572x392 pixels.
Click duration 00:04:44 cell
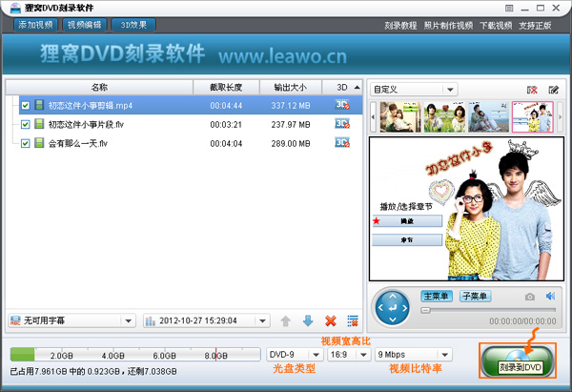pyautogui.click(x=226, y=106)
